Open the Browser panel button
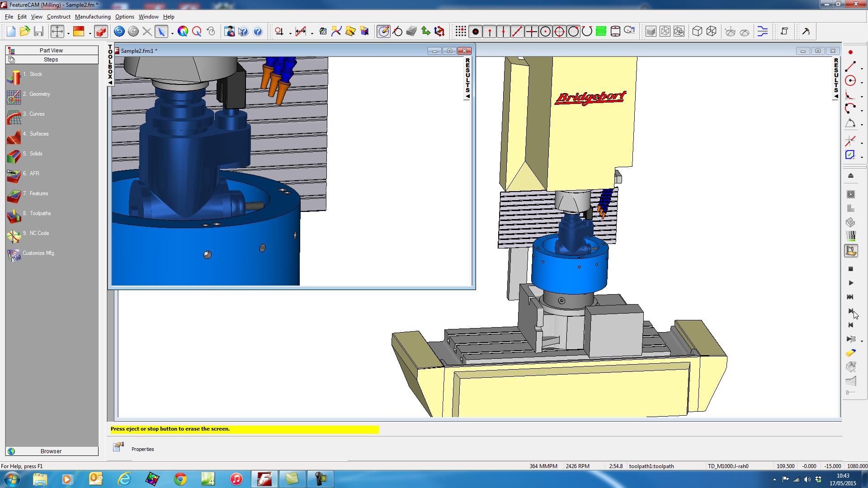 point(52,451)
